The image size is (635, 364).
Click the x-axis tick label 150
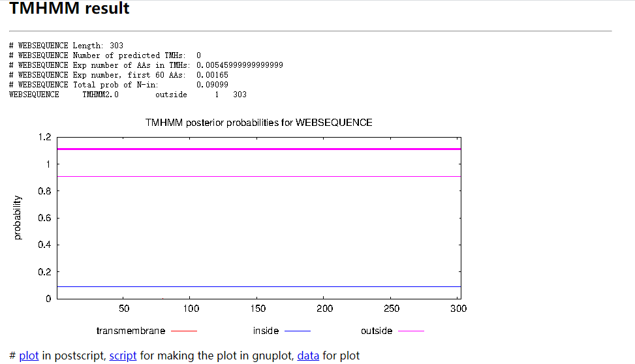tap(258, 309)
